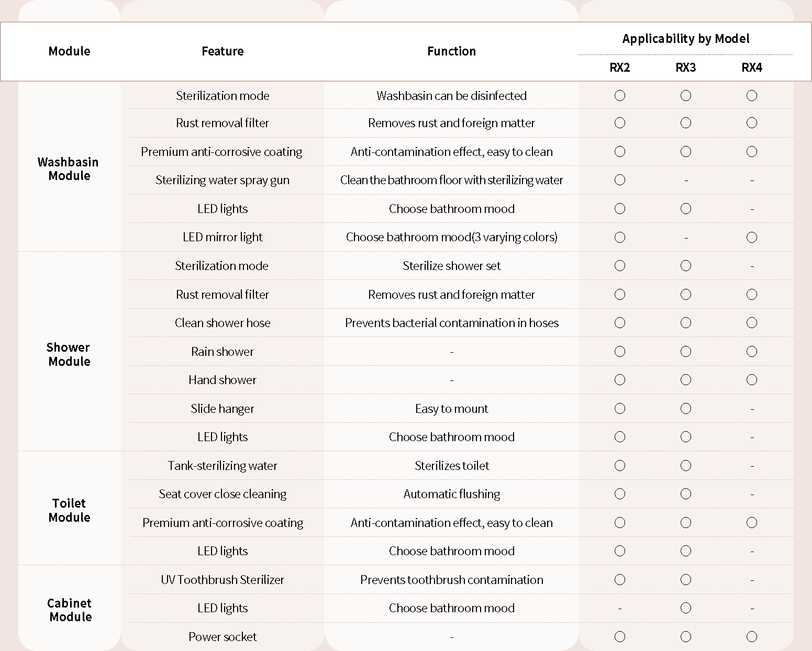Select RX3 circle in Power socket row
This screenshot has width=812, height=651.
click(x=686, y=637)
